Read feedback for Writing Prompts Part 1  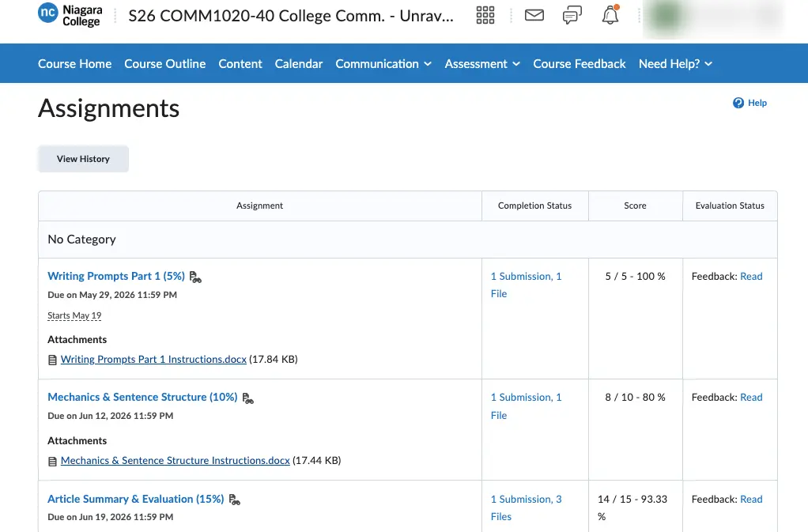751,276
